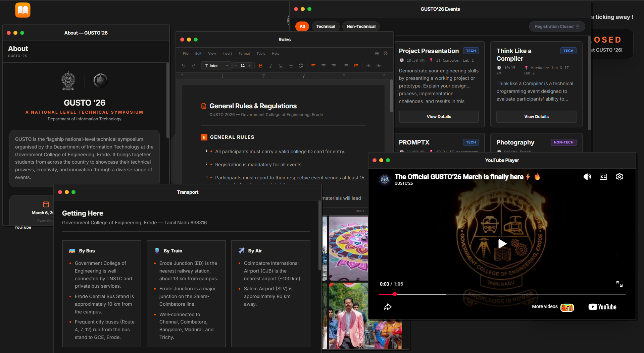
Task: View Details of Think Like a Compiler
Action: pyautogui.click(x=536, y=117)
